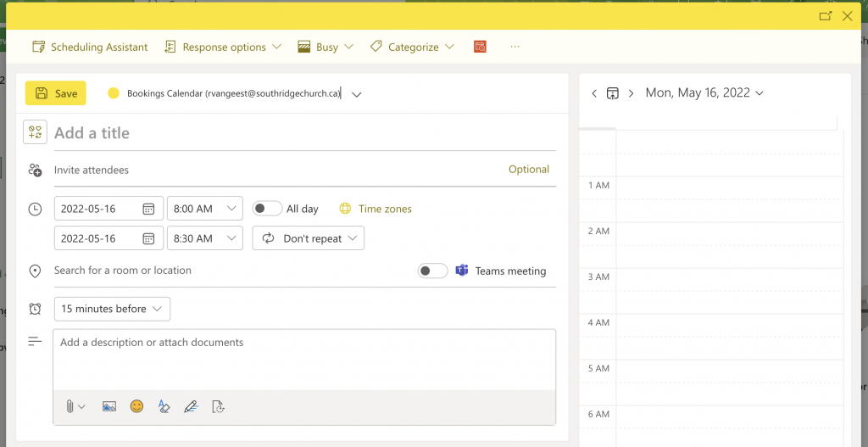Click the pen drawing icon in description toolbar
Screen dimensions: 868x447
click(x=191, y=406)
